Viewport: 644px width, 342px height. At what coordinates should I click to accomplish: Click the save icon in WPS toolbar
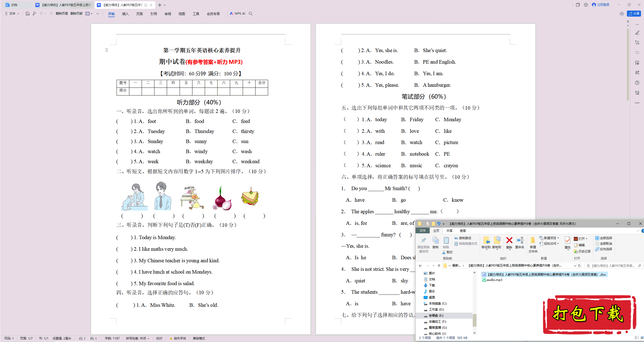tap(28, 14)
